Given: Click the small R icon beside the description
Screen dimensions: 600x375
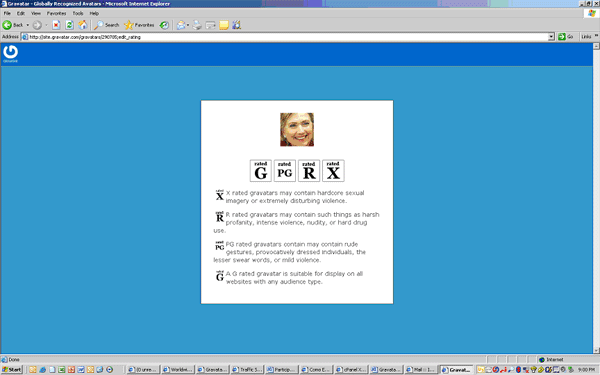Looking at the screenshot, I should tap(220, 217).
